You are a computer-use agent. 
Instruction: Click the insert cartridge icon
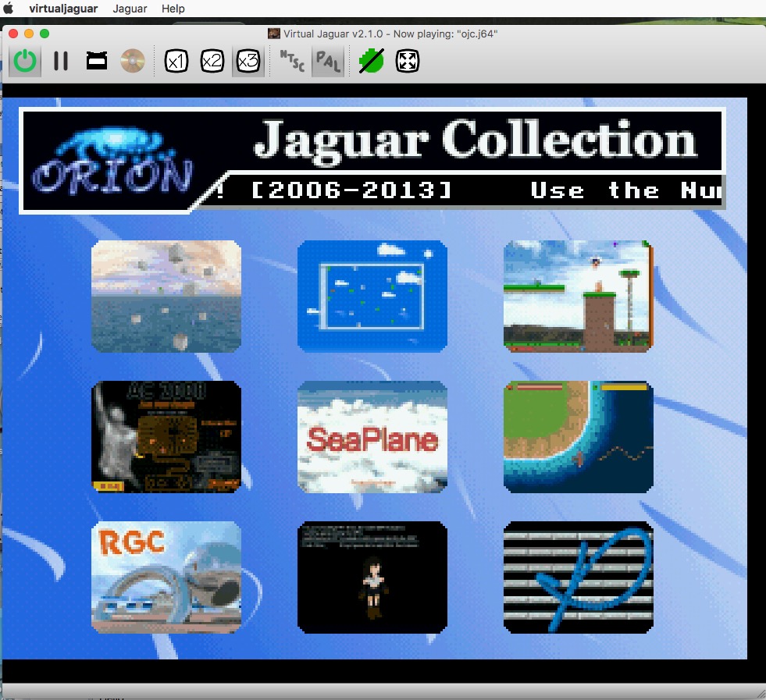pyautogui.click(x=97, y=61)
